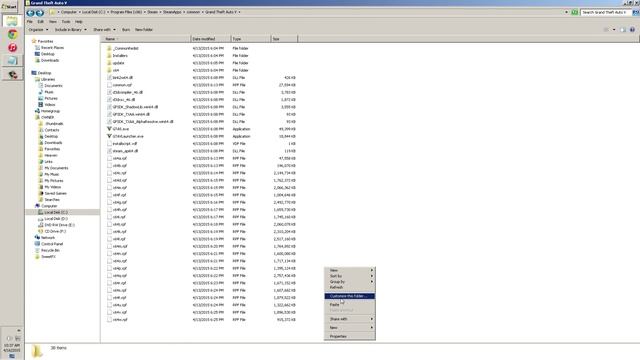The height and width of the screenshot is (360, 640).
Task: Click the Start button
Action: (x=9, y=7)
